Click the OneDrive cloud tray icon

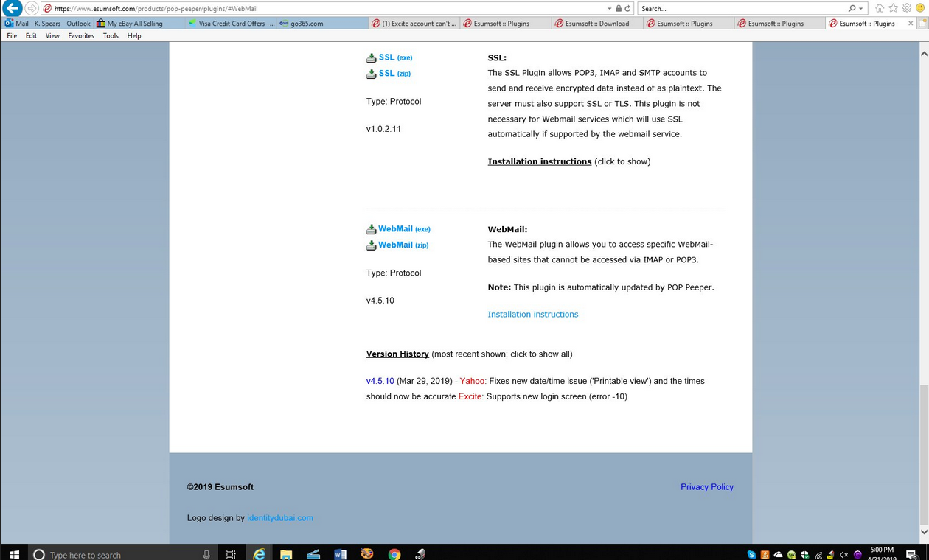(x=778, y=554)
